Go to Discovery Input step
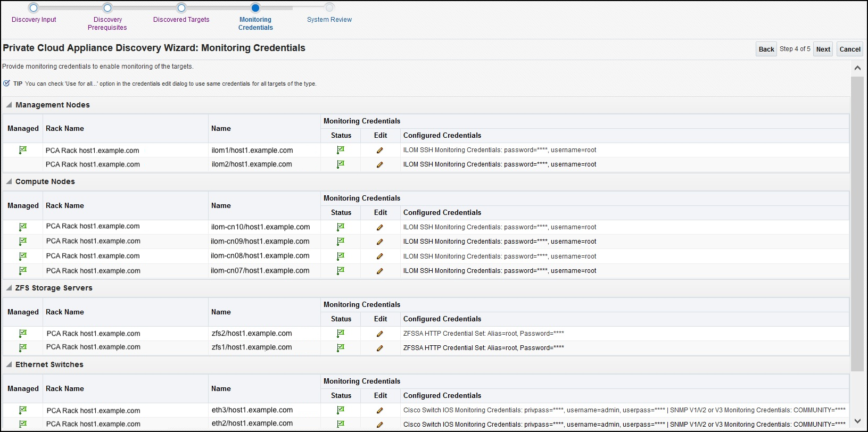This screenshot has height=432, width=868. point(34,20)
